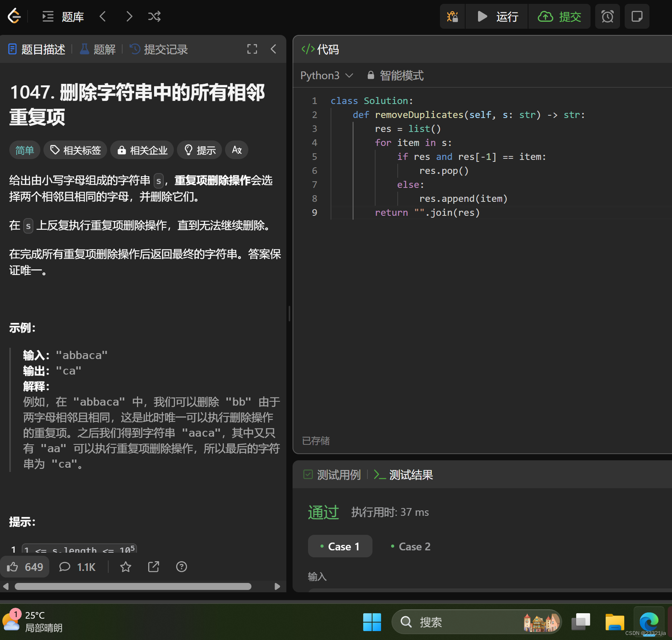672x640 pixels.
Task: Click the 'res.pop()' code line
Action: (x=444, y=171)
